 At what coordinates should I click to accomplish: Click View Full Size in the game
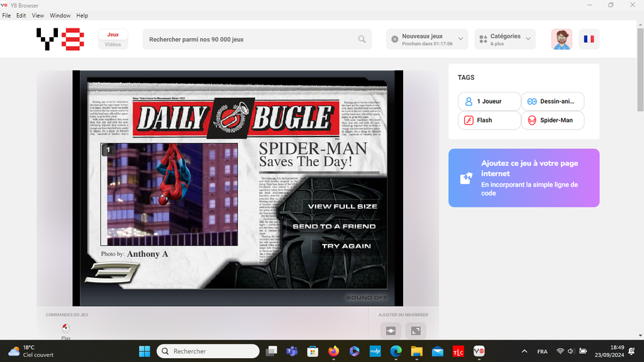342,206
